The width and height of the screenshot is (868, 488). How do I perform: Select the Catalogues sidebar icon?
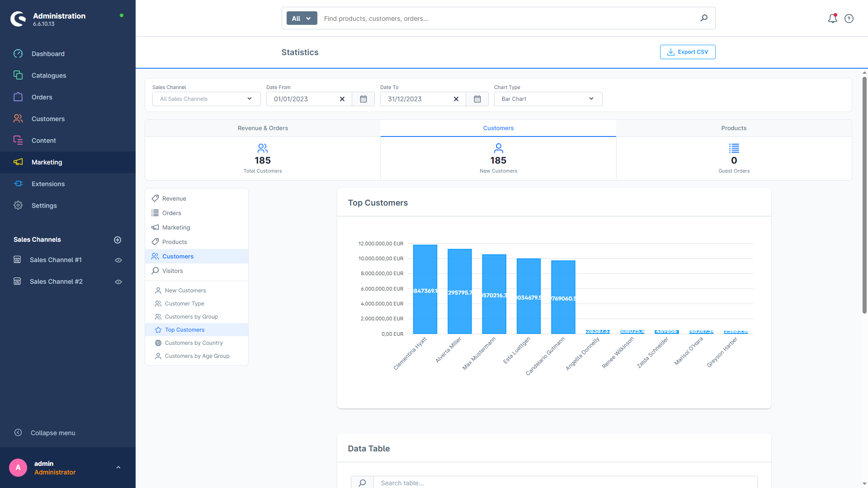coord(18,75)
